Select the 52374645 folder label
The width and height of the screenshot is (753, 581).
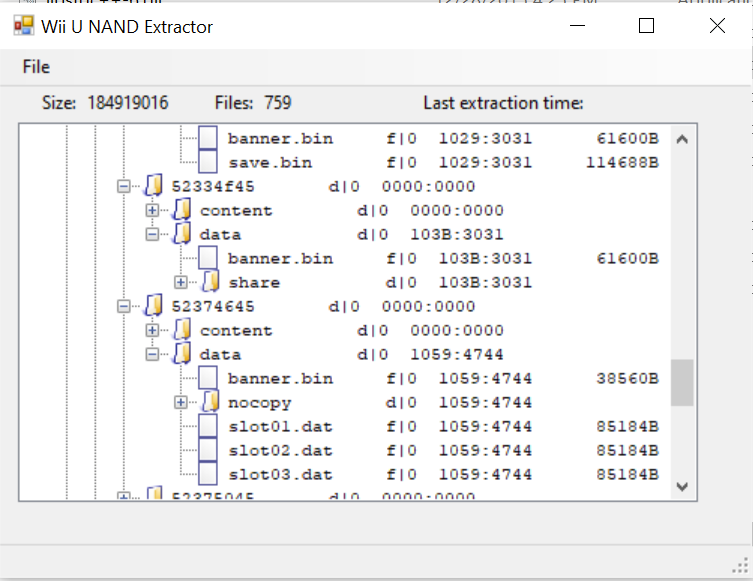(x=213, y=307)
